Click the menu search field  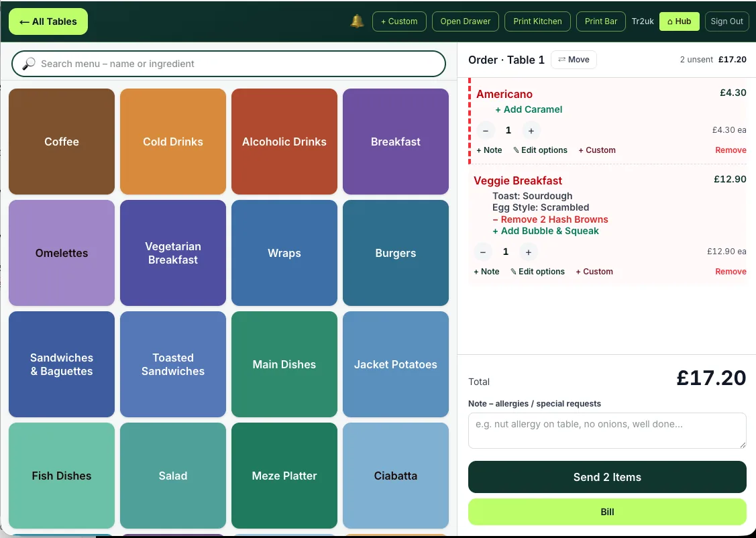(229, 64)
